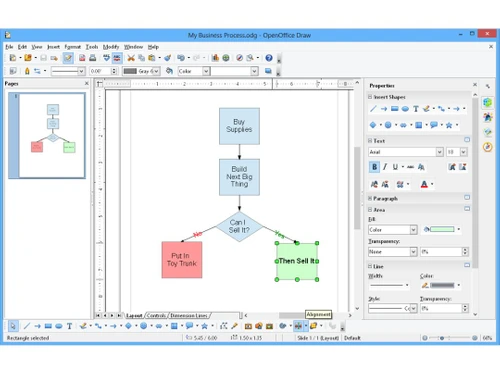Open the area fill type Color dropdown
Image resolution: width=500 pixels, height=375 pixels.
tap(206, 71)
